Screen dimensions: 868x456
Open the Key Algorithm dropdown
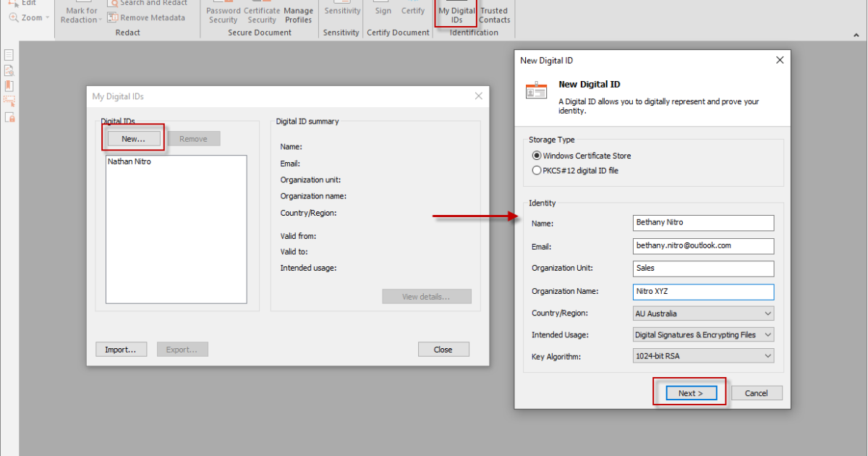coord(767,355)
